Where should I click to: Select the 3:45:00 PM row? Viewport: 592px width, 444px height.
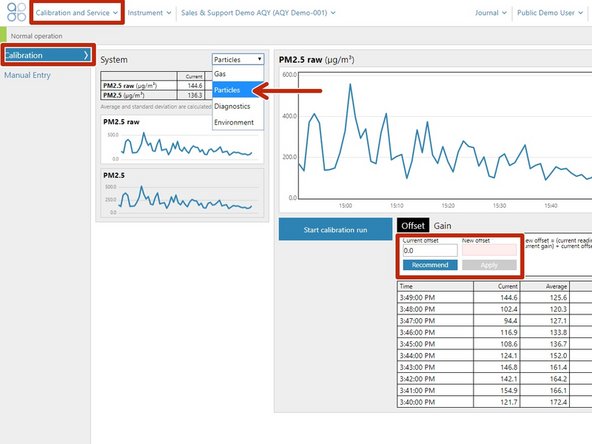(495, 344)
